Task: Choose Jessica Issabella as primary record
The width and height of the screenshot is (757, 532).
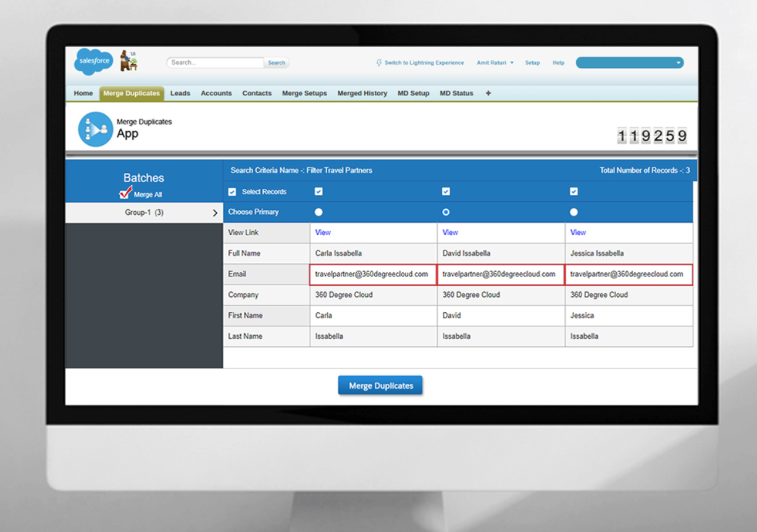Action: [x=574, y=212]
